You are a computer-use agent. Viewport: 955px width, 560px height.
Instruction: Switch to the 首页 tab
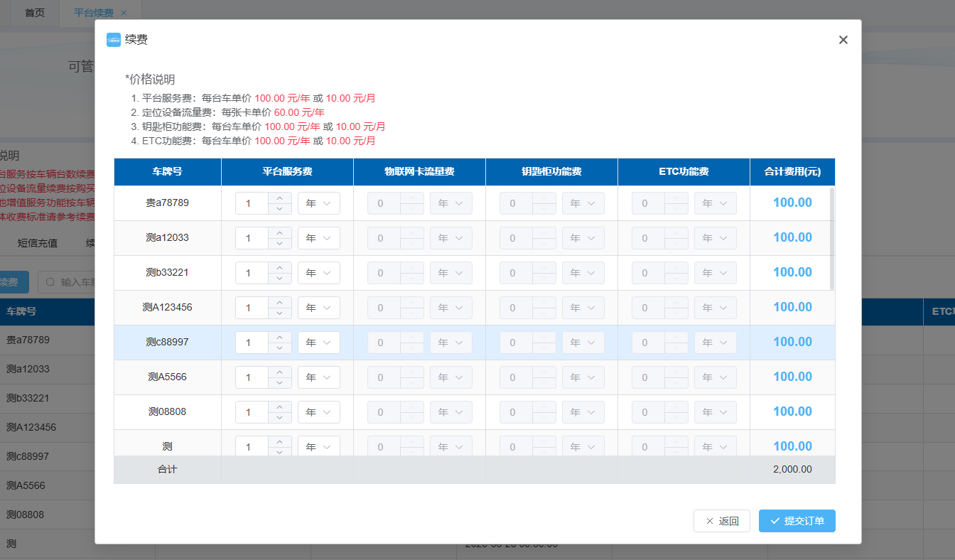pos(35,13)
